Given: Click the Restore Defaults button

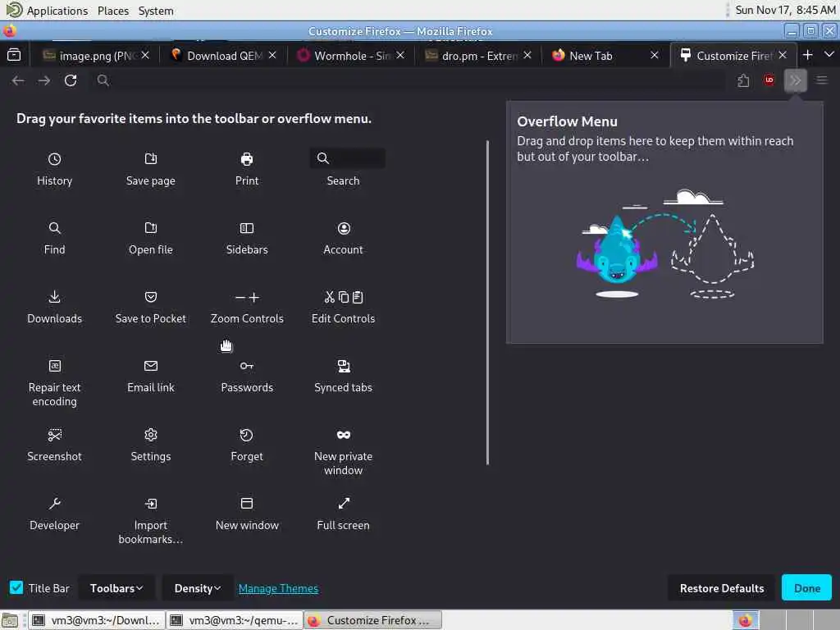Looking at the screenshot, I should coord(722,587).
